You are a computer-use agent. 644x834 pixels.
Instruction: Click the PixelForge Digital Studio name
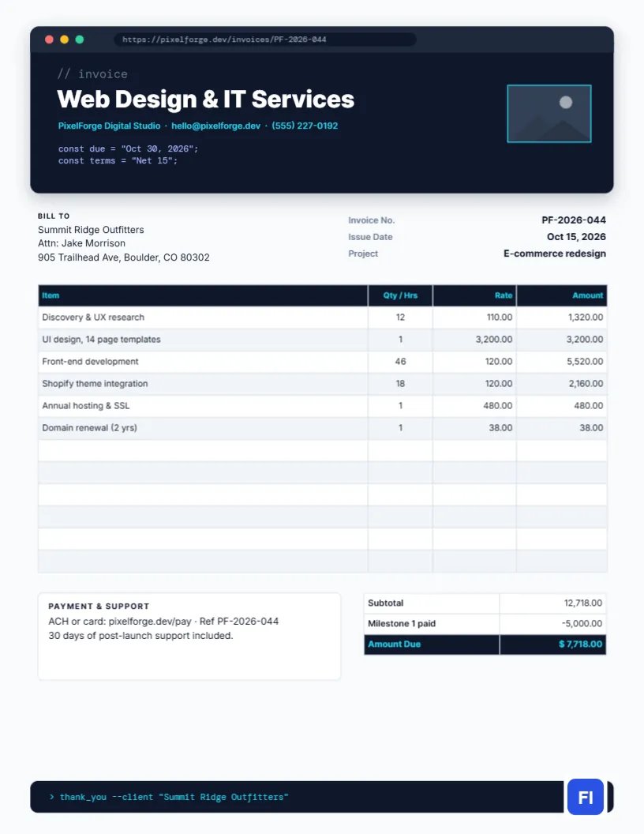[x=109, y=126]
